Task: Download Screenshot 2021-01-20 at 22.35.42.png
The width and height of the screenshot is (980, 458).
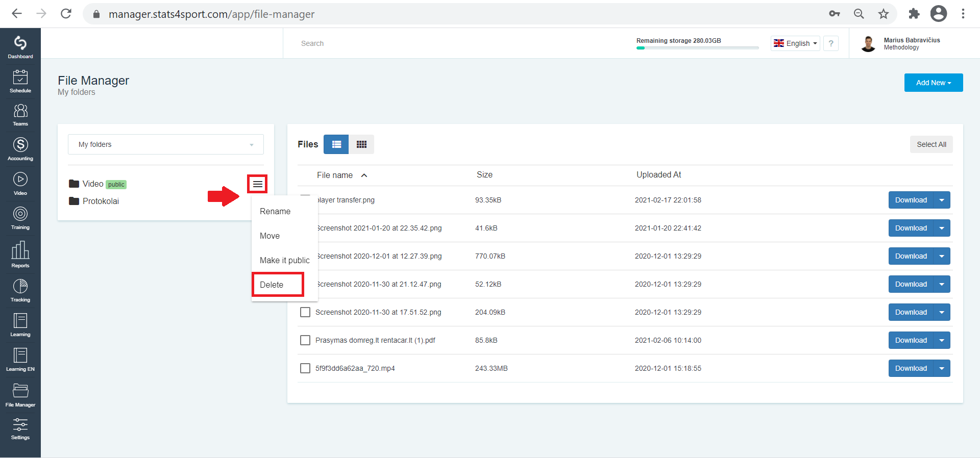Action: (911, 228)
